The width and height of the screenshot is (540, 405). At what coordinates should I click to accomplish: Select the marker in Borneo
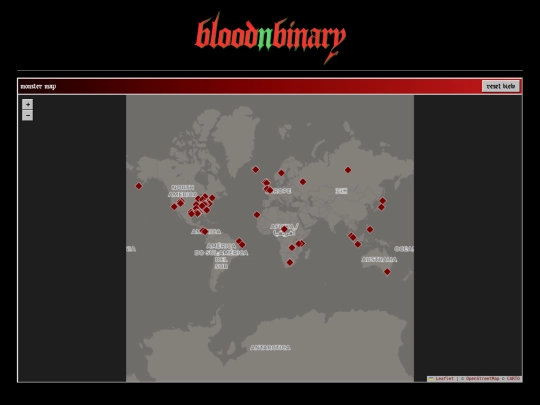click(x=358, y=244)
